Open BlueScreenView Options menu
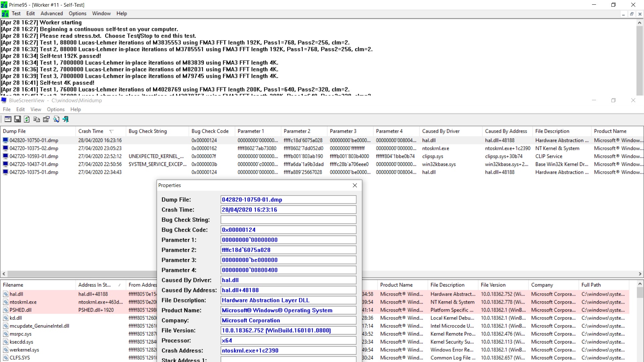Image resolution: width=644 pixels, height=362 pixels. tap(56, 110)
